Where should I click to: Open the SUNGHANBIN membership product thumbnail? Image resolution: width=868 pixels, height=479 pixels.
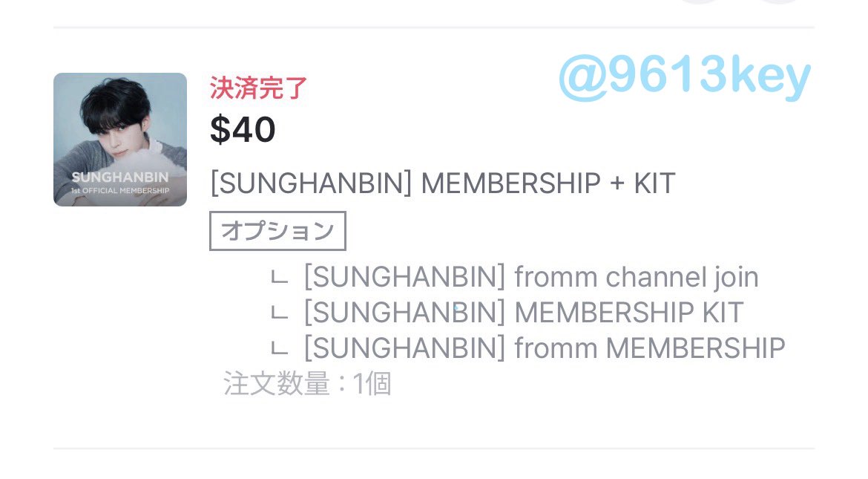coord(120,140)
